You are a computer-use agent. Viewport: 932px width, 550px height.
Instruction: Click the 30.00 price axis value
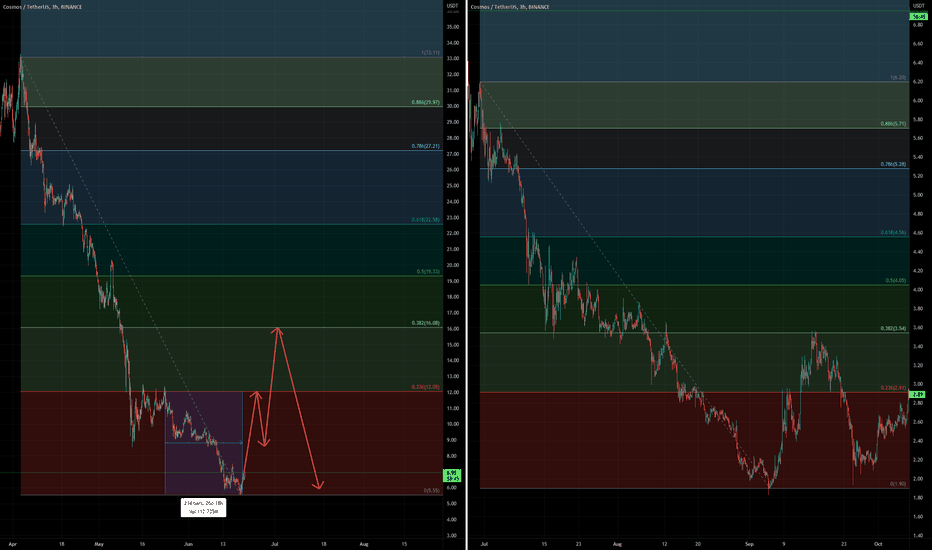tap(452, 106)
